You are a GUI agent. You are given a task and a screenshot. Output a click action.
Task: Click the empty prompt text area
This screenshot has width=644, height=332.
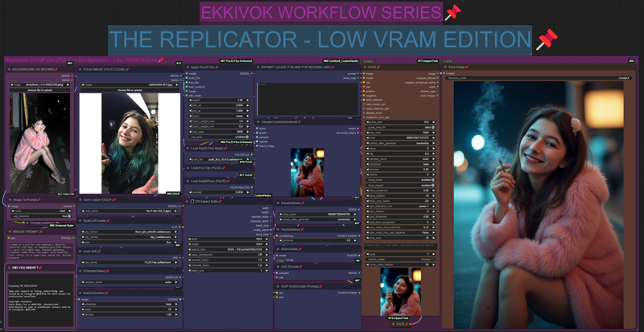308,100
